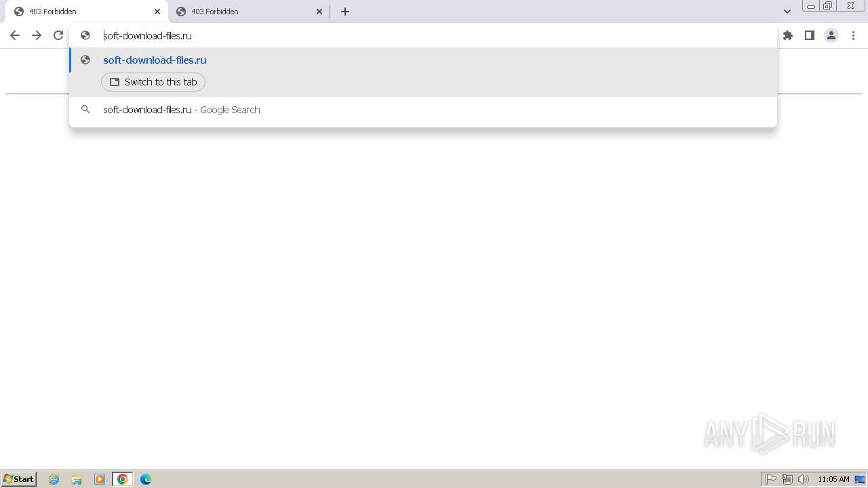Image resolution: width=868 pixels, height=488 pixels.
Task: Open the Windows Start menu
Action: [x=19, y=479]
